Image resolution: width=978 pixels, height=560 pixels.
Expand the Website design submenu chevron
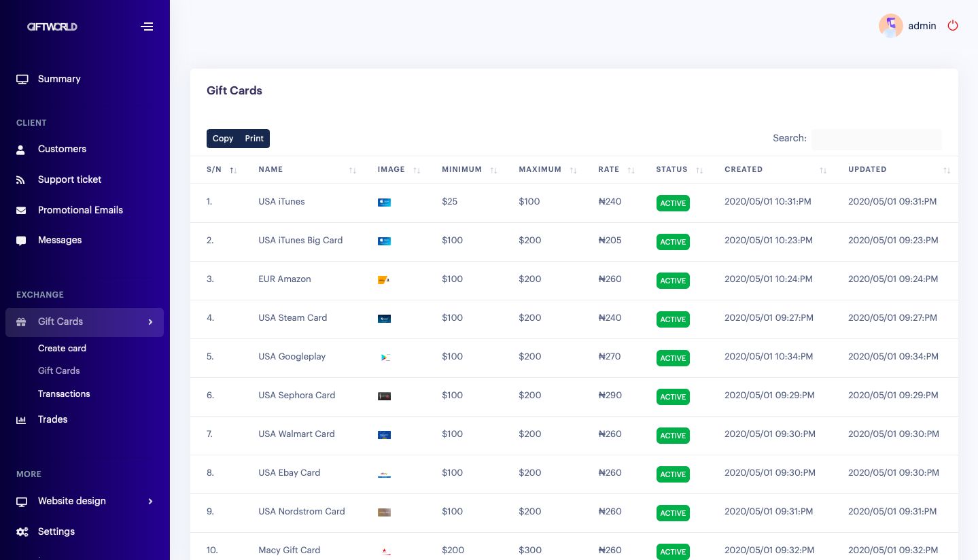click(151, 501)
